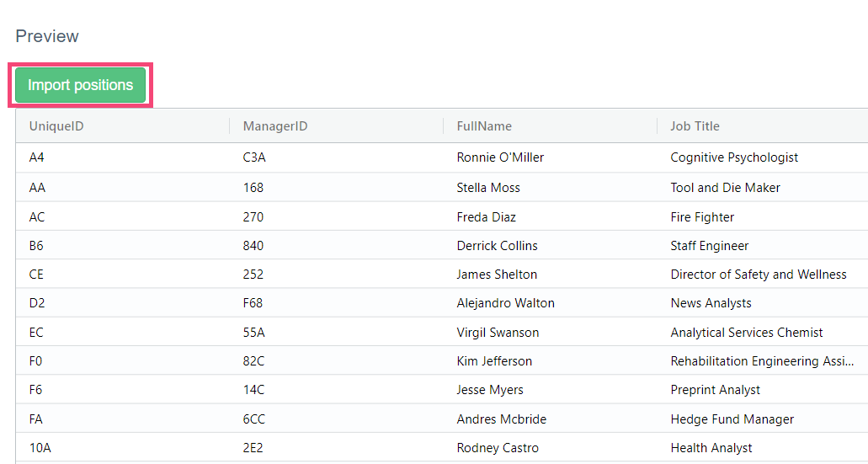Screen dimensions: 868x464
Task: Select UniqueID cell A4
Action: click(37, 157)
